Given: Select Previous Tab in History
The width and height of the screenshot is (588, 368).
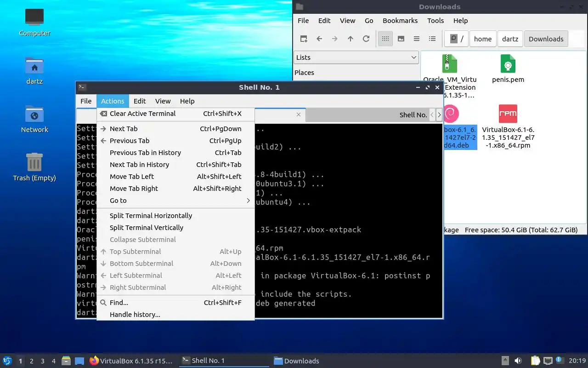Looking at the screenshot, I should (175, 153).
